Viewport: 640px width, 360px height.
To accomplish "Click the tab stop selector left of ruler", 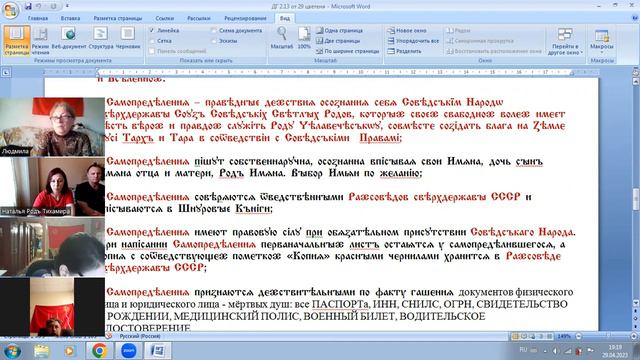I will 7,73.
